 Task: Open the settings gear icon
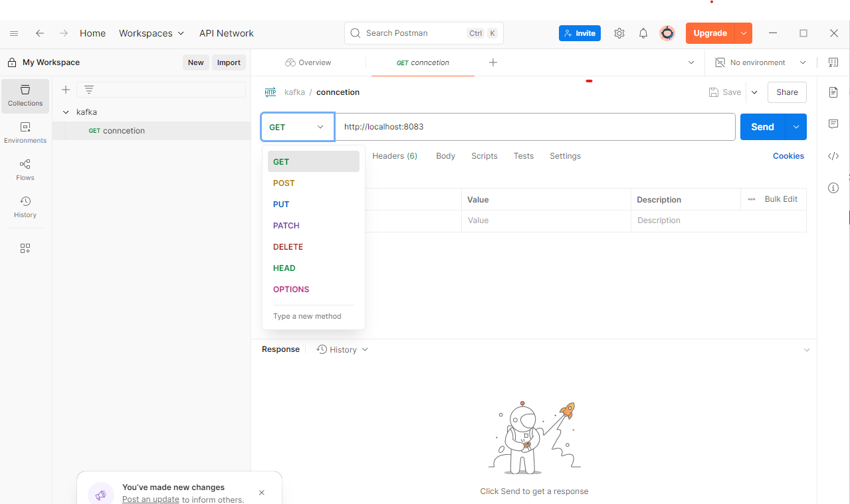619,33
